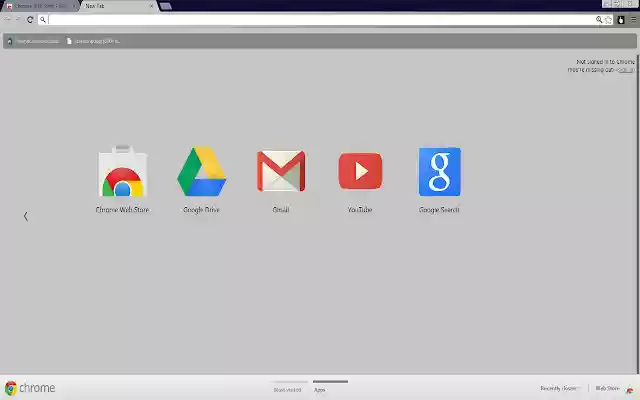This screenshot has height=400, width=640.
Task: Switch to the first browser tab
Action: [x=39, y=6]
